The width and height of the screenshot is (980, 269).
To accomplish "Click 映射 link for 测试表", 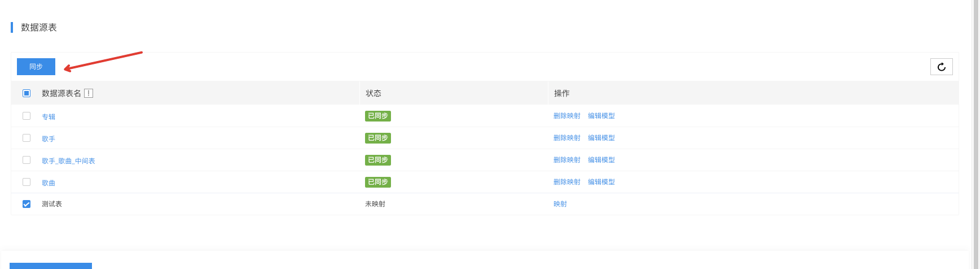I will click(560, 204).
